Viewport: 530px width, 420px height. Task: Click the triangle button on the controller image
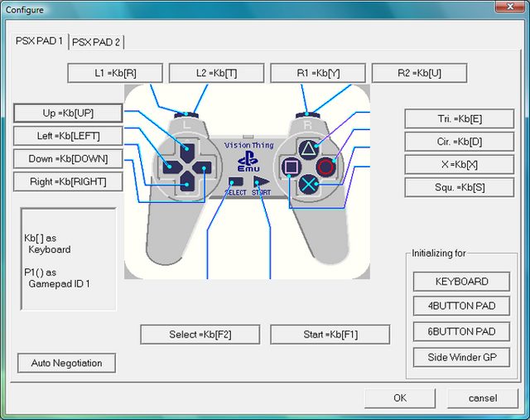tap(308, 149)
